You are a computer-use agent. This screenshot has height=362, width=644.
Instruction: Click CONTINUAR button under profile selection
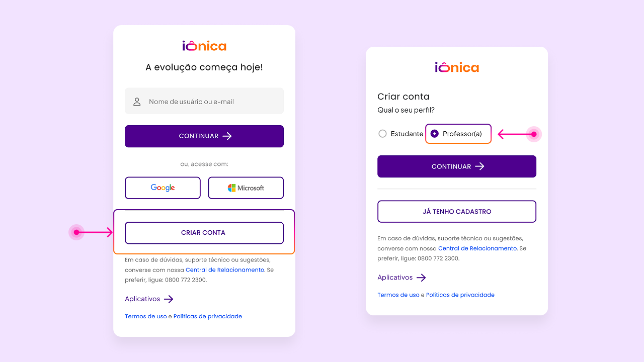pyautogui.click(x=457, y=166)
